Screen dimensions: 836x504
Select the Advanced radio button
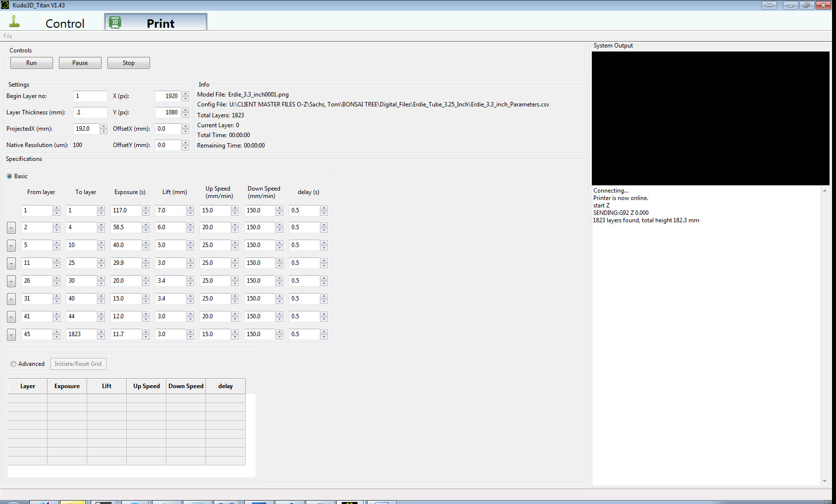click(x=13, y=364)
